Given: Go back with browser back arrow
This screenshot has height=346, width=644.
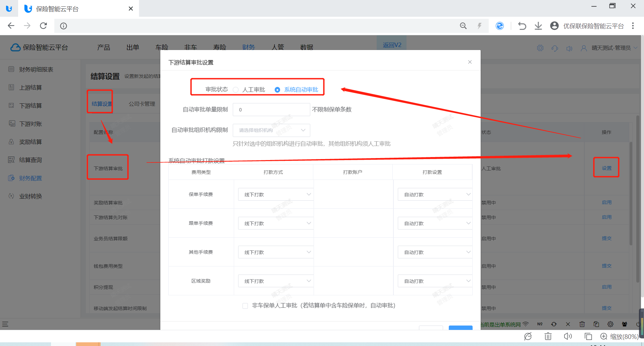Looking at the screenshot, I should coord(11,26).
